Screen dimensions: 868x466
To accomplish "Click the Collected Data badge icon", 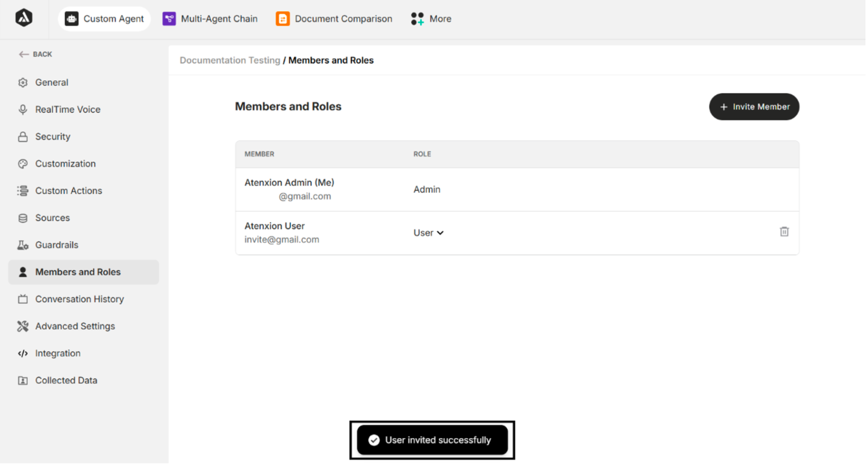I will [x=23, y=380].
